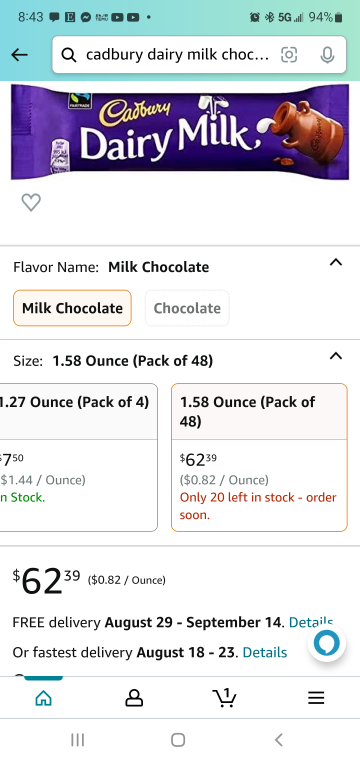Tap the Cadbury Dairy Milk product image
This screenshot has width=360, height=760.
click(x=180, y=132)
